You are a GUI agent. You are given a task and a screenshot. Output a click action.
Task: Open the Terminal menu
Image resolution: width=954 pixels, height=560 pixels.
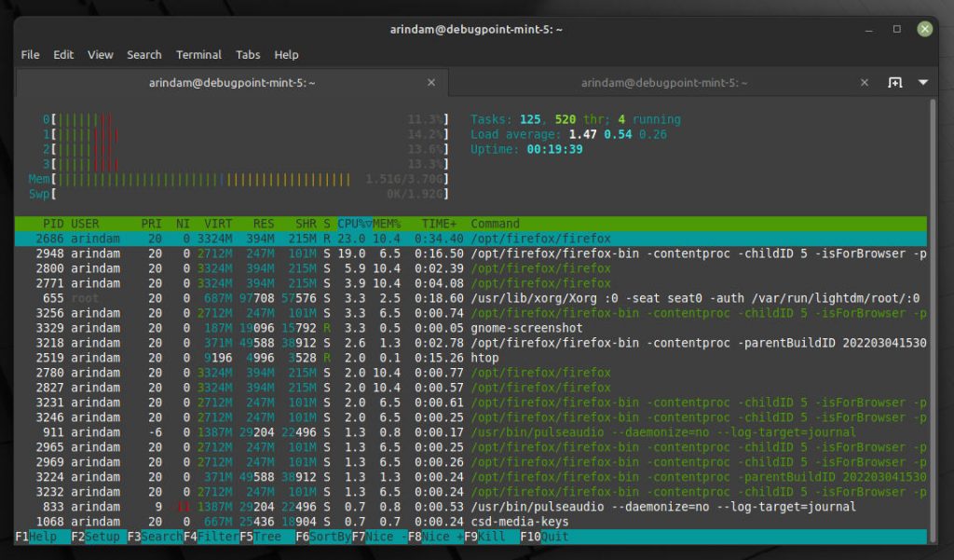tap(198, 55)
